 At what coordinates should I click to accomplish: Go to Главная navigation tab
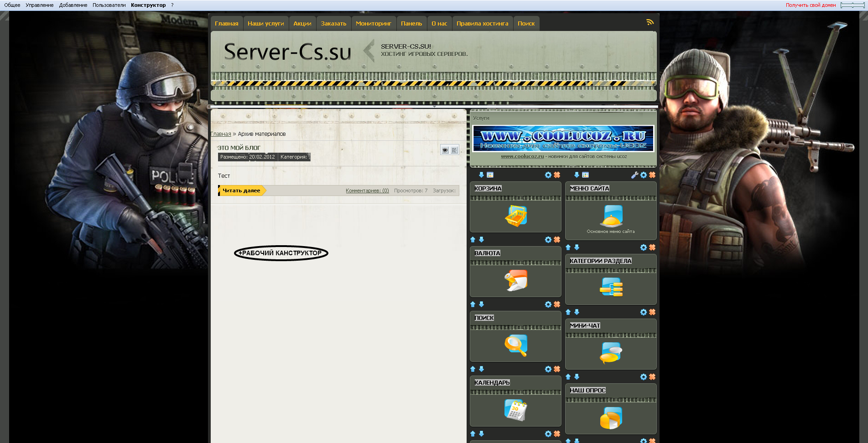[227, 24]
